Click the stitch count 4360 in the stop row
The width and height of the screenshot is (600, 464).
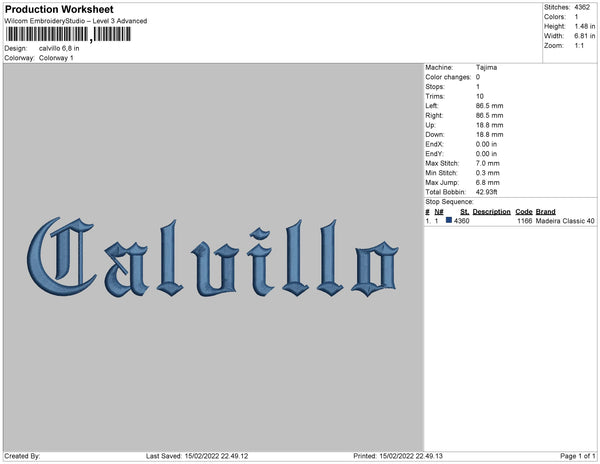click(x=461, y=221)
